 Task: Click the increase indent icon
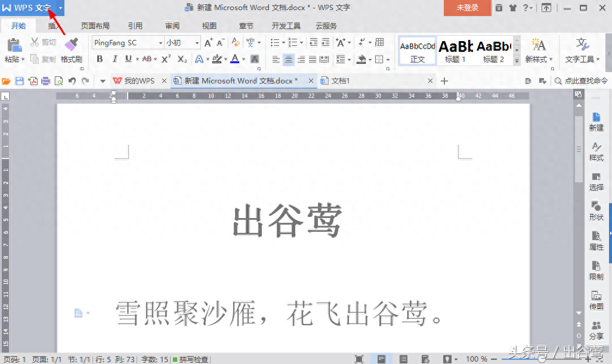(326, 42)
